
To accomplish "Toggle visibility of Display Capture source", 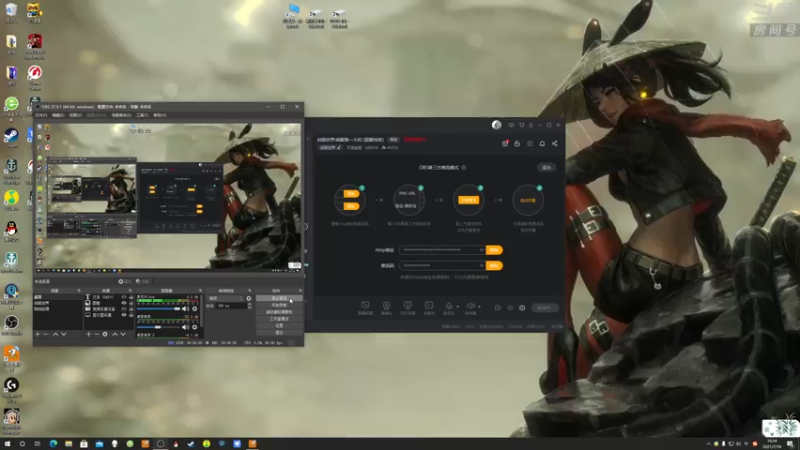I will pos(124,315).
